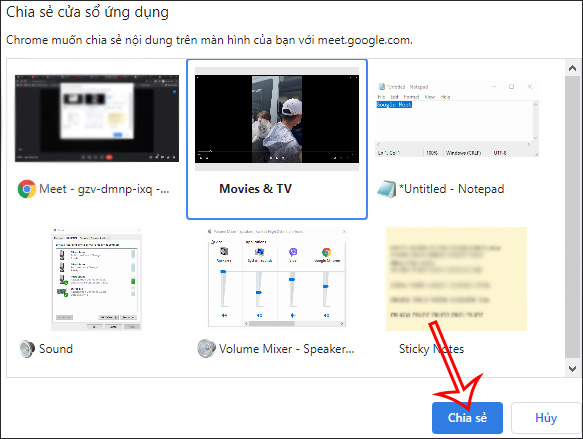This screenshot has height=439, width=583.
Task: Pick the Sound window thumbnail
Action: click(96, 279)
